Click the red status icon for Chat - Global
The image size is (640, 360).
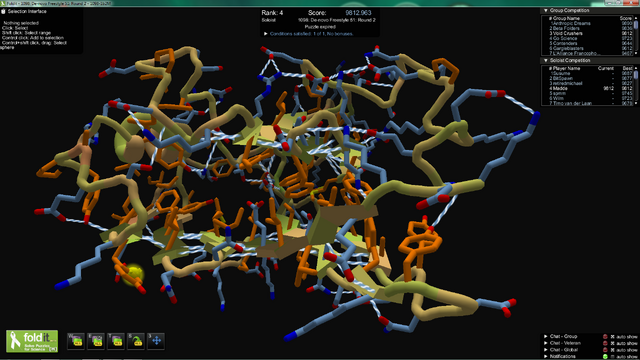click(x=605, y=350)
